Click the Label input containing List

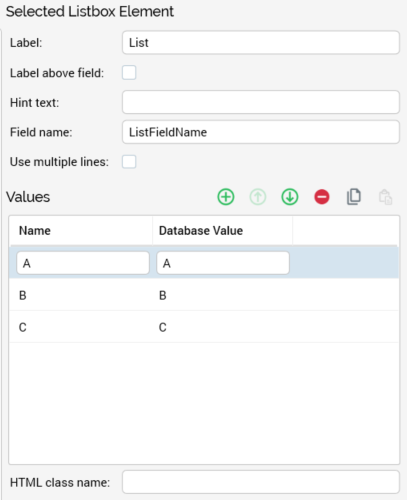[261, 42]
